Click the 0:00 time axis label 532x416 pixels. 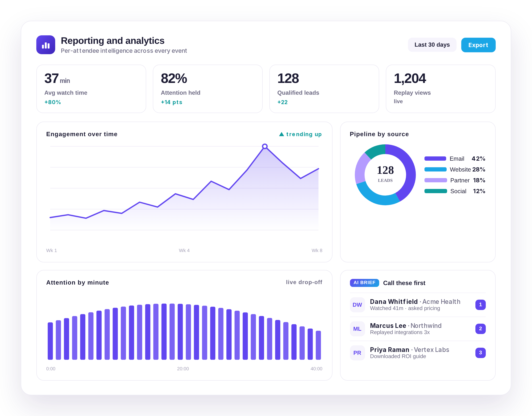[x=51, y=369]
